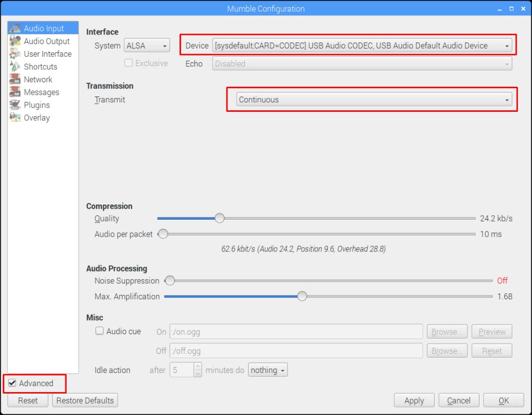Click the On cue path field
Image resolution: width=532 pixels, height=415 pixels.
coord(296,331)
